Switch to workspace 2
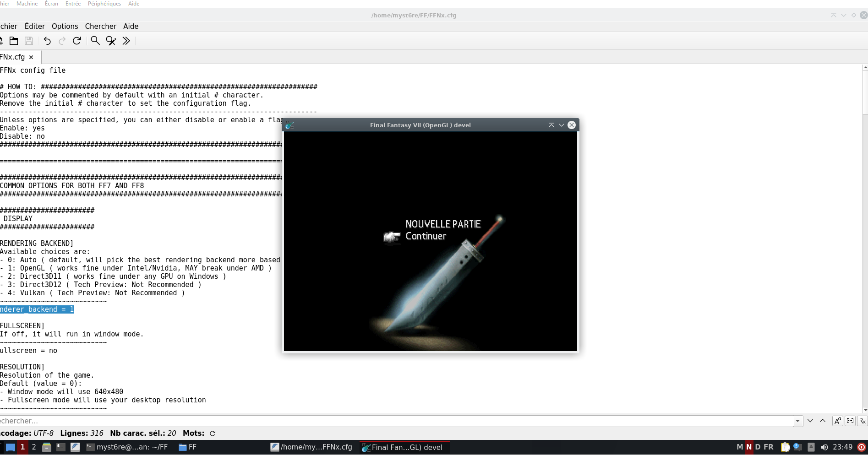868x455 pixels. (34, 447)
